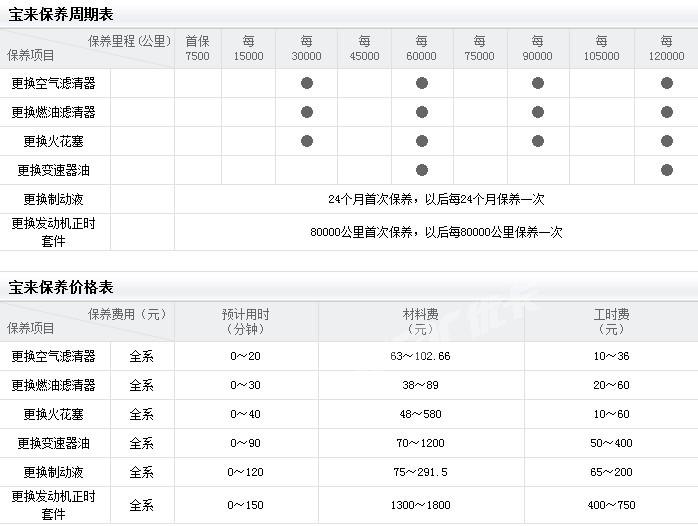This screenshot has height=526, width=698.
Task: Click the 0~40 duration cell
Action: [x=246, y=414]
